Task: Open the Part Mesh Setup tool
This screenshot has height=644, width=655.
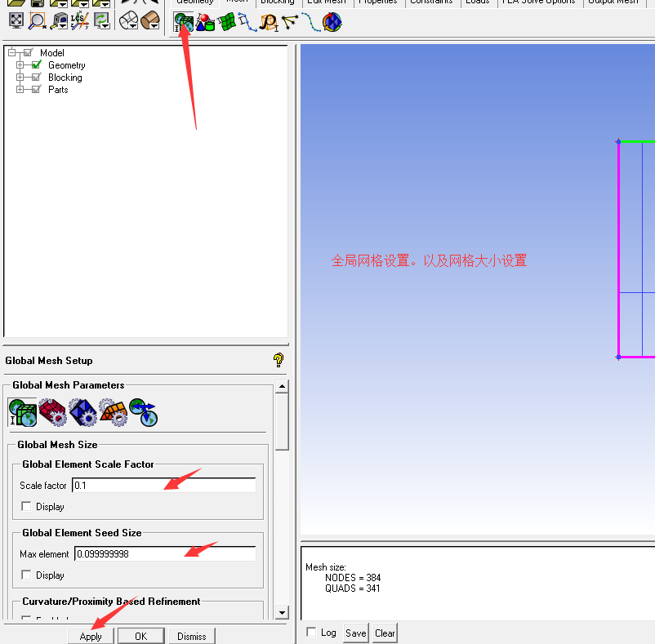Action: (x=205, y=22)
